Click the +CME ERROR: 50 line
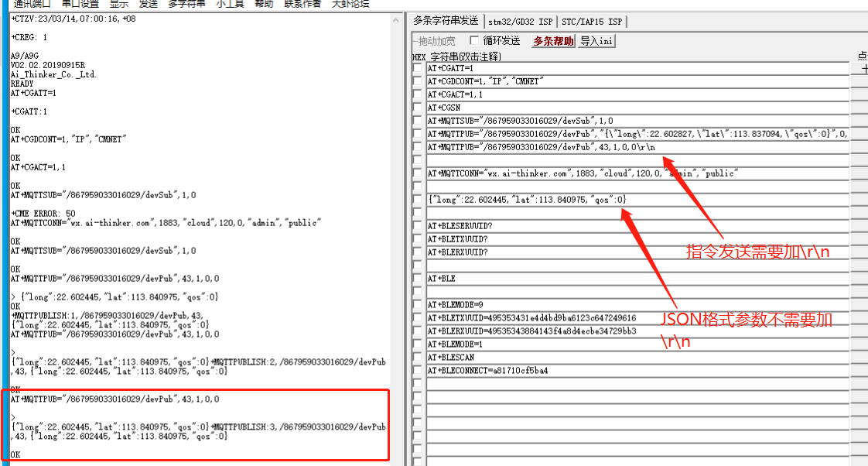Viewport: 868px width, 466px height. tap(43, 214)
